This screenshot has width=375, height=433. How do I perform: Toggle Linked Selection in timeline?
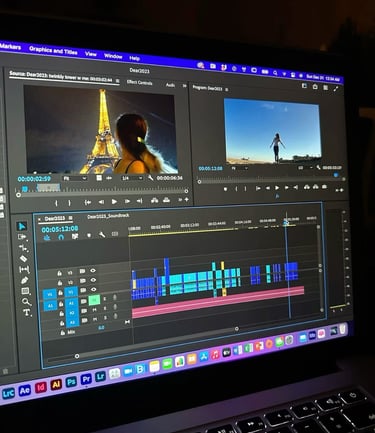(x=75, y=236)
